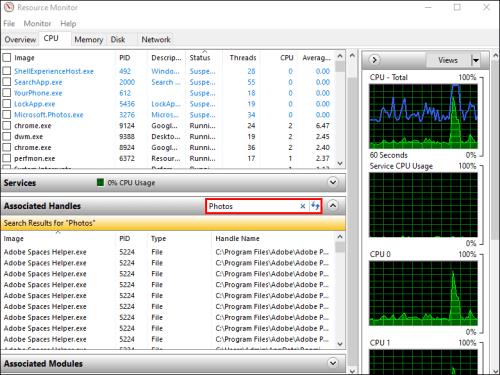The image size is (500, 375).
Task: Tick the checkbox for ShellExperienceHost.exe
Action: click(7, 71)
